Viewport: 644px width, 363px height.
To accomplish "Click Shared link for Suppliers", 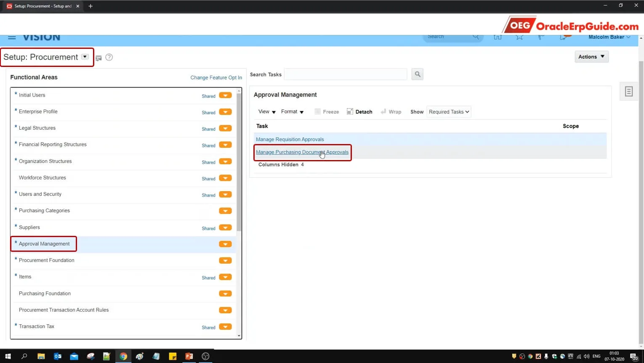I will click(x=208, y=228).
